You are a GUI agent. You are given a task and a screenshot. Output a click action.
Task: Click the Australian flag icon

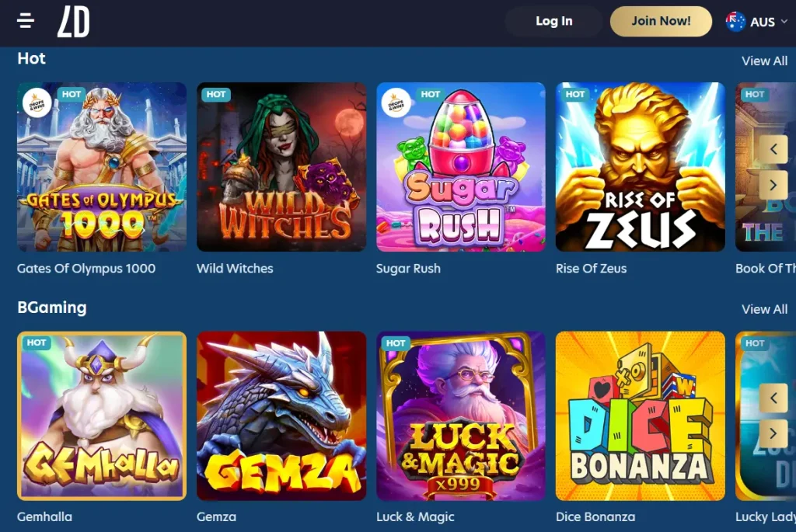coord(735,22)
